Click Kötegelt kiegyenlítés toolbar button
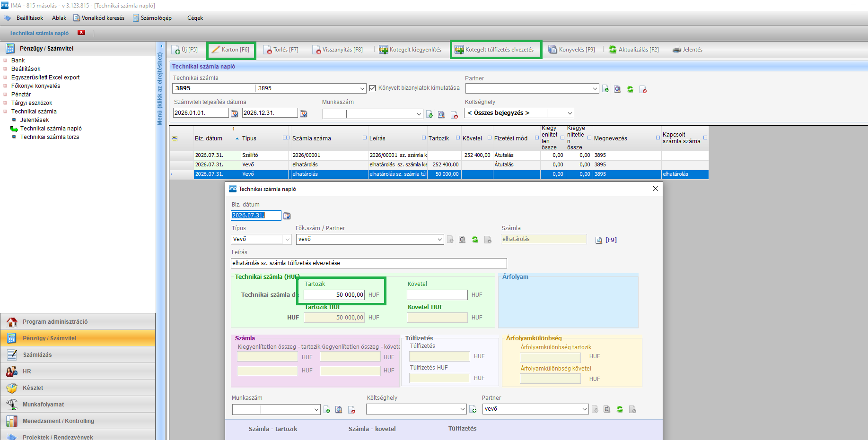The height and width of the screenshot is (440, 868). (x=410, y=50)
